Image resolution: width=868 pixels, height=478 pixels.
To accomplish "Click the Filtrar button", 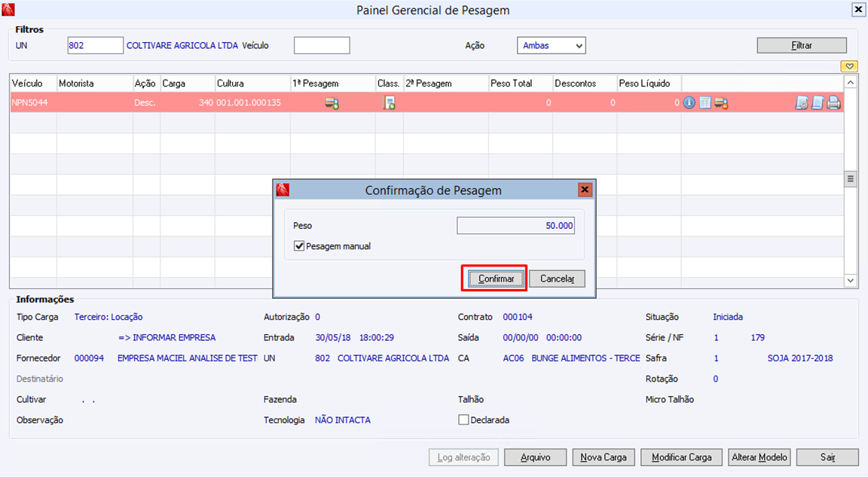I will coord(802,45).
